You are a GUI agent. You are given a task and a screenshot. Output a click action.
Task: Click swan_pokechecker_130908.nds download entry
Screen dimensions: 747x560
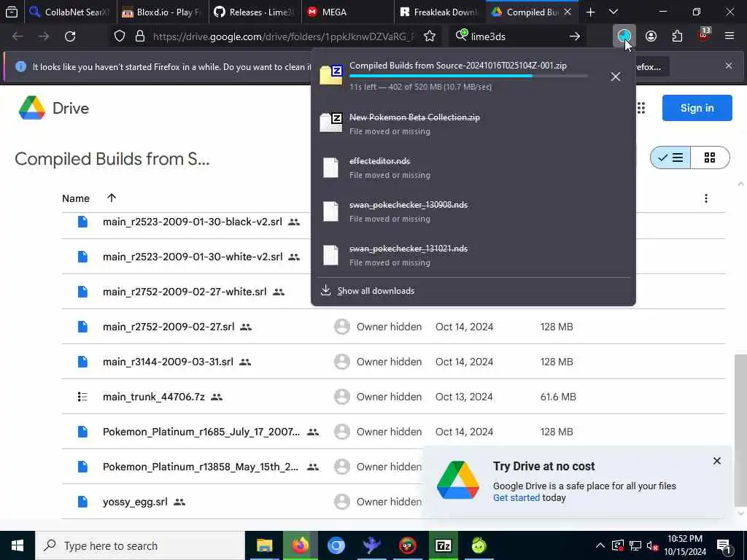pyautogui.click(x=473, y=211)
